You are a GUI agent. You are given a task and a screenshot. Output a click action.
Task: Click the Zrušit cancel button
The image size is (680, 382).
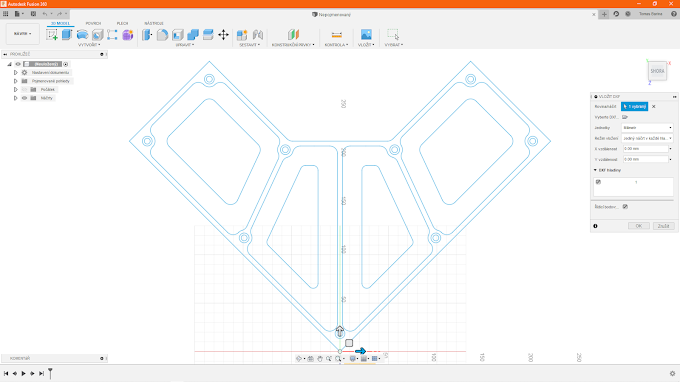664,226
